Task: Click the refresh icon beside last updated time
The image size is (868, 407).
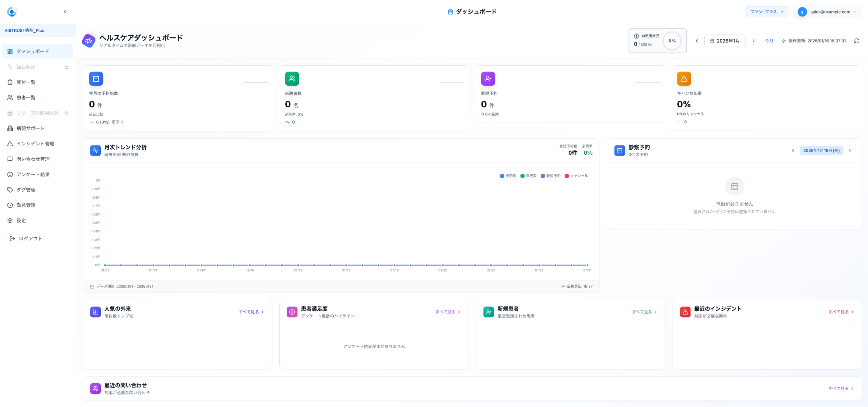Action: 857,41
